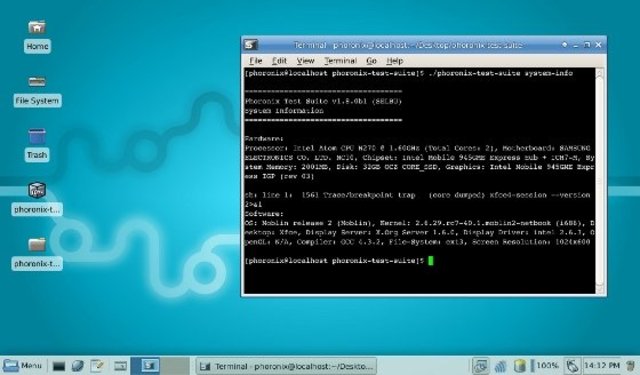Switch to the first workspace in pager
The width and height of the screenshot is (640, 375).
(x=145, y=365)
